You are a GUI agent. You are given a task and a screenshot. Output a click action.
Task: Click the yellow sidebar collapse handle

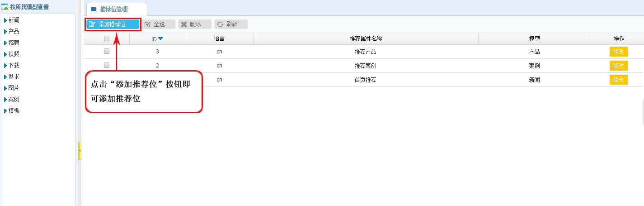80,150
